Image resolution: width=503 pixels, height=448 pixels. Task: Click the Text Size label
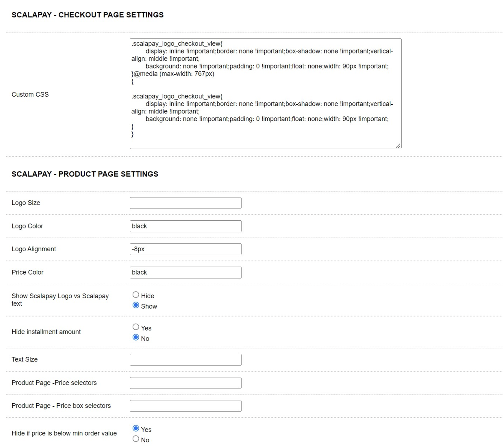coord(25,359)
